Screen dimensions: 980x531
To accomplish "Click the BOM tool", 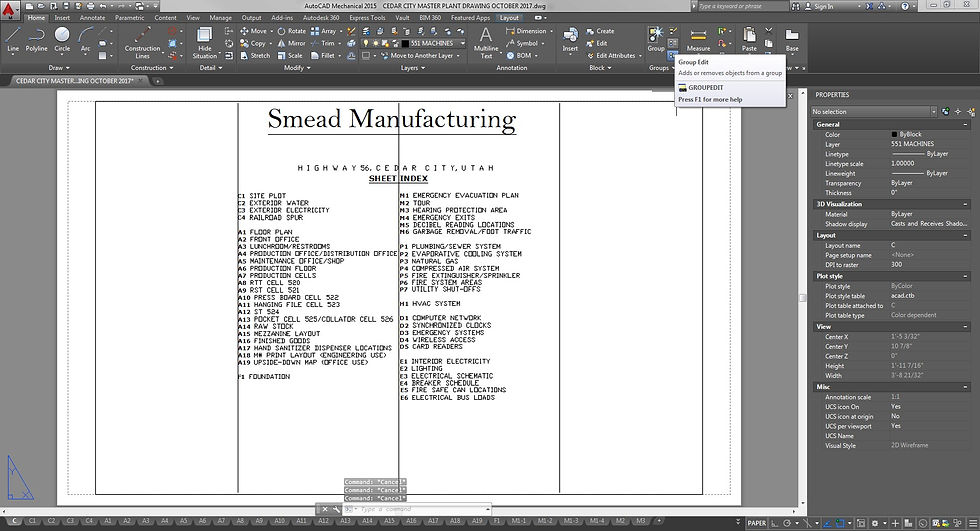I will point(519,56).
